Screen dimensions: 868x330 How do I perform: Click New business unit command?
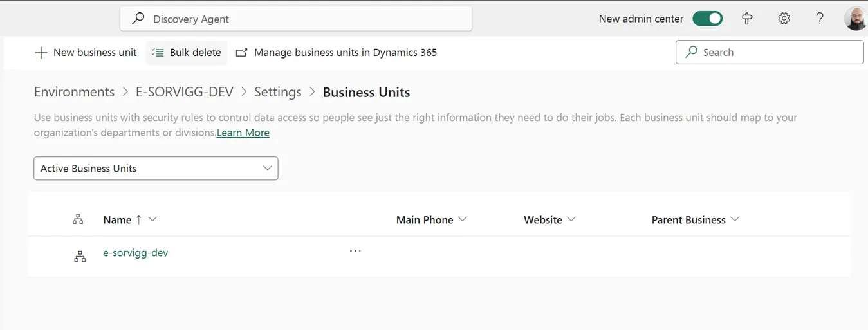(x=86, y=53)
